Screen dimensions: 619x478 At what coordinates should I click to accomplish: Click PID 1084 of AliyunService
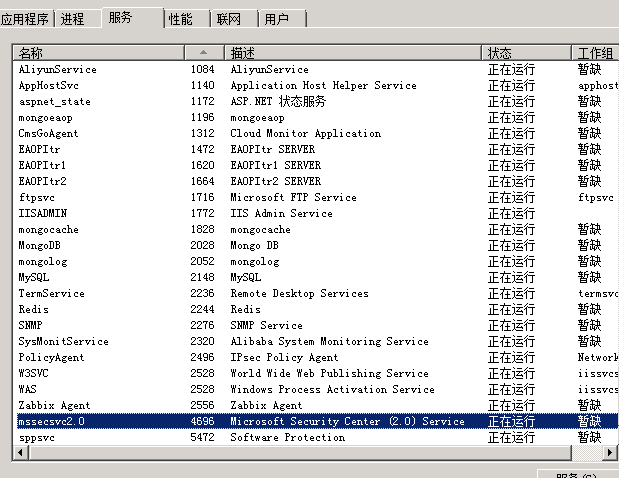tap(203, 69)
